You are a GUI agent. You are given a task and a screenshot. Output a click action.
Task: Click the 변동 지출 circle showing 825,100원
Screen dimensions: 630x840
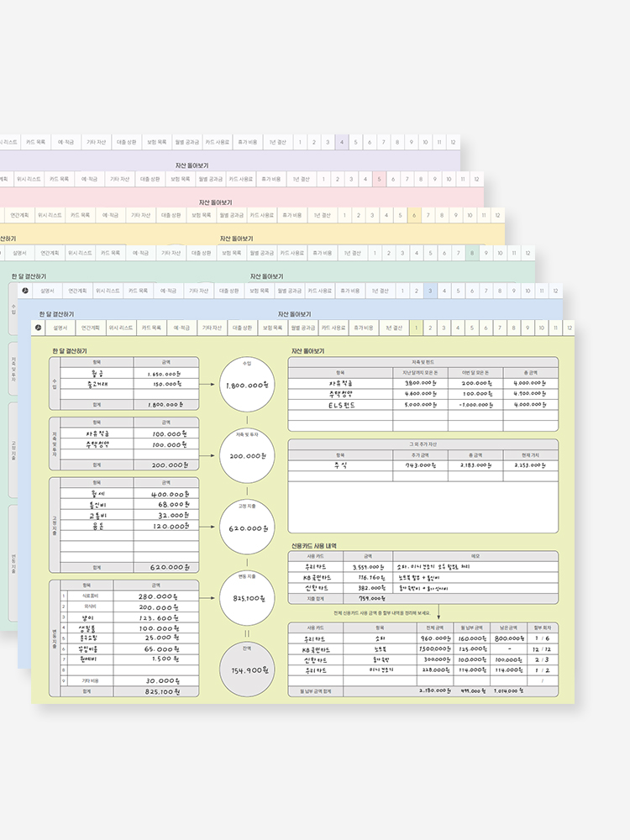pos(247,598)
